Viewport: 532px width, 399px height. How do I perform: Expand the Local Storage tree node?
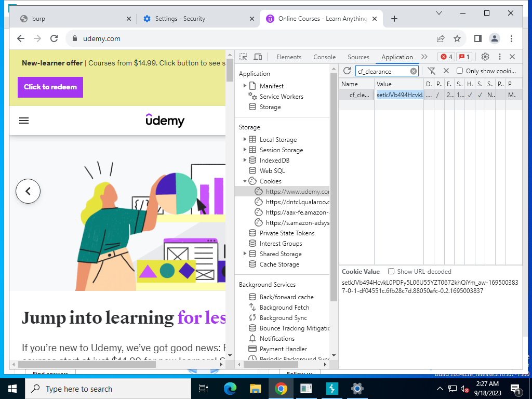(245, 139)
